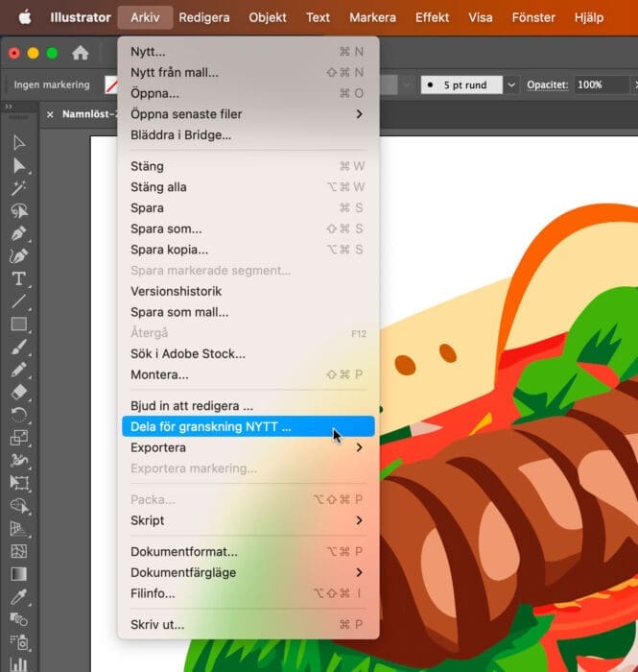The image size is (638, 672).
Task: Activate the Type tool
Action: [19, 279]
